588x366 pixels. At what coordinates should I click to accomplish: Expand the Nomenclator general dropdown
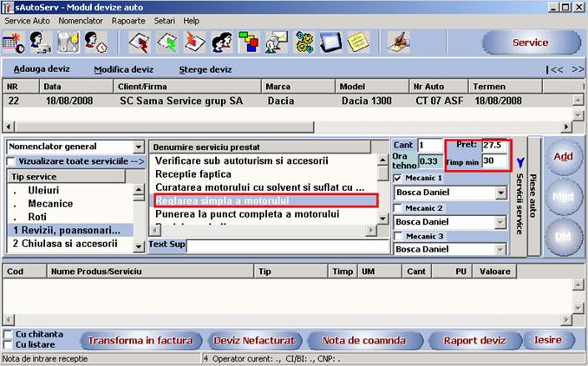[x=139, y=147]
